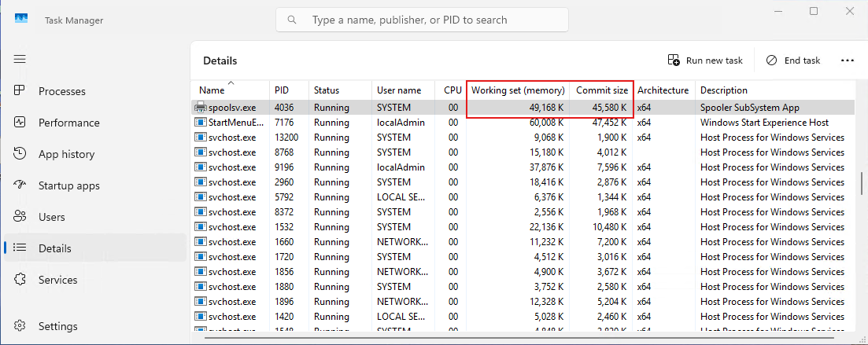This screenshot has width=868, height=345.
Task: Open Startup apps page
Action: tap(69, 185)
